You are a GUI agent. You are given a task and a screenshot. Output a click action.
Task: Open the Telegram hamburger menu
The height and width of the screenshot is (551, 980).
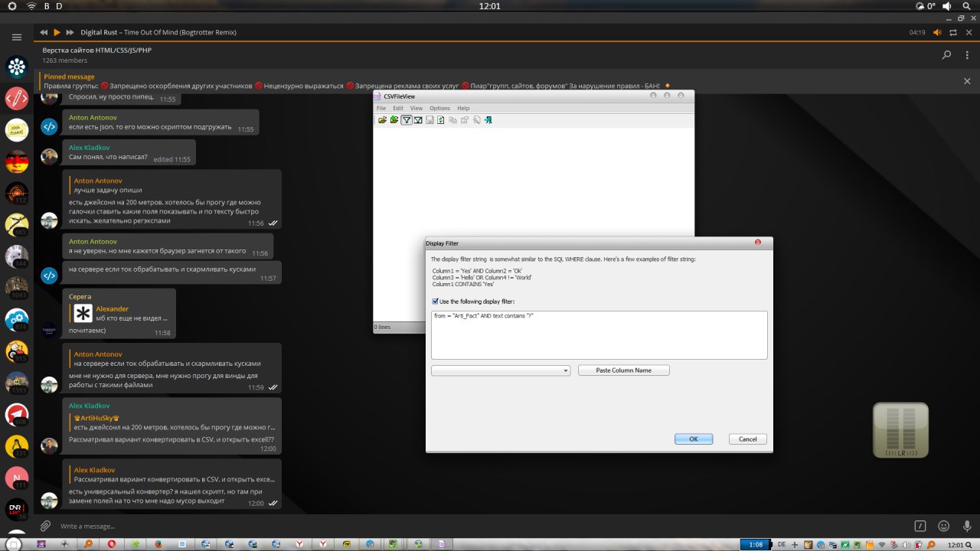[17, 37]
